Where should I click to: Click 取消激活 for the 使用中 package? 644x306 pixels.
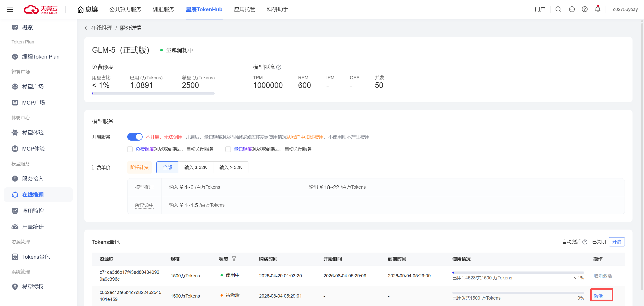(603, 276)
